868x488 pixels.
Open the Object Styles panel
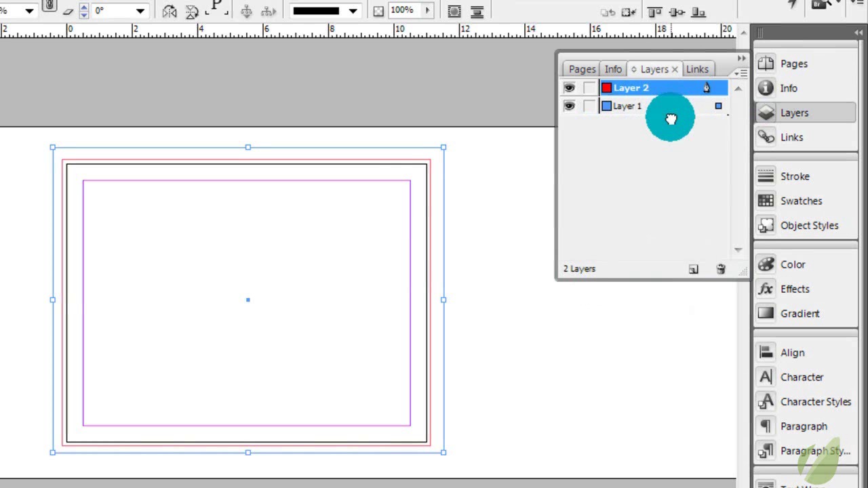tap(808, 225)
